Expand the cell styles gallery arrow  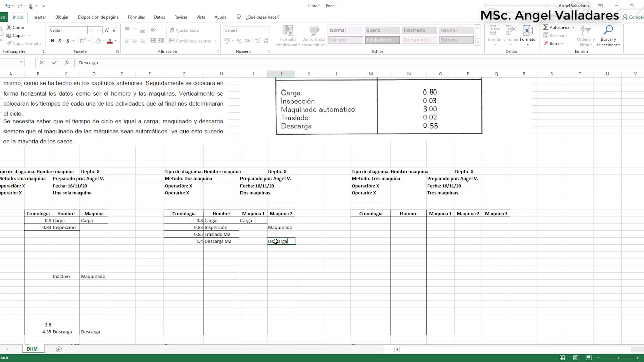pos(477,43)
